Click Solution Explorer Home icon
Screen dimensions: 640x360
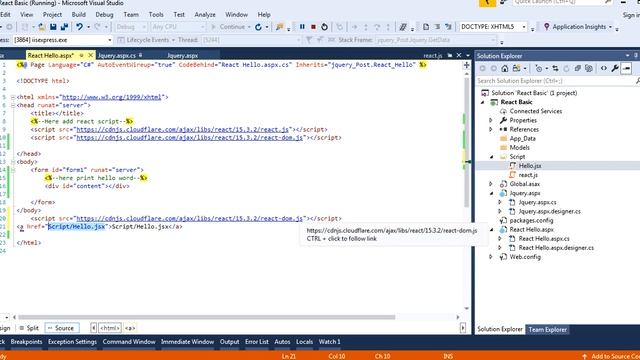pos(505,69)
